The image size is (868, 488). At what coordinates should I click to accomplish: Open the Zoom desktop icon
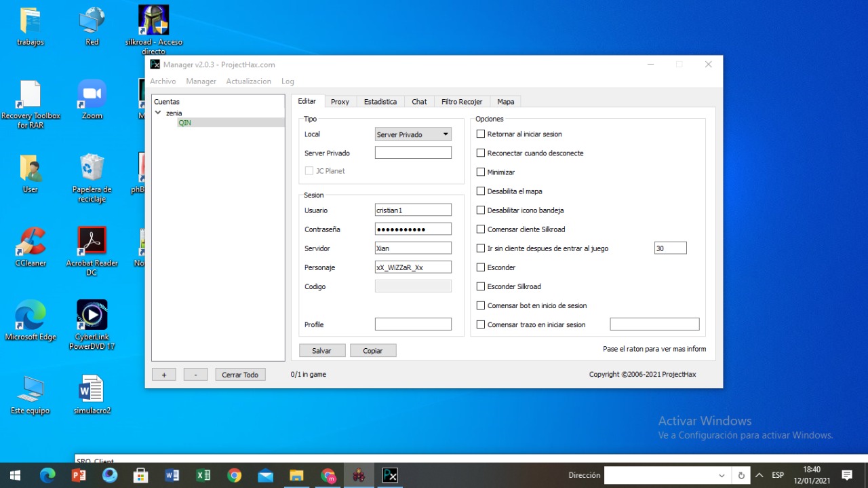coord(92,95)
